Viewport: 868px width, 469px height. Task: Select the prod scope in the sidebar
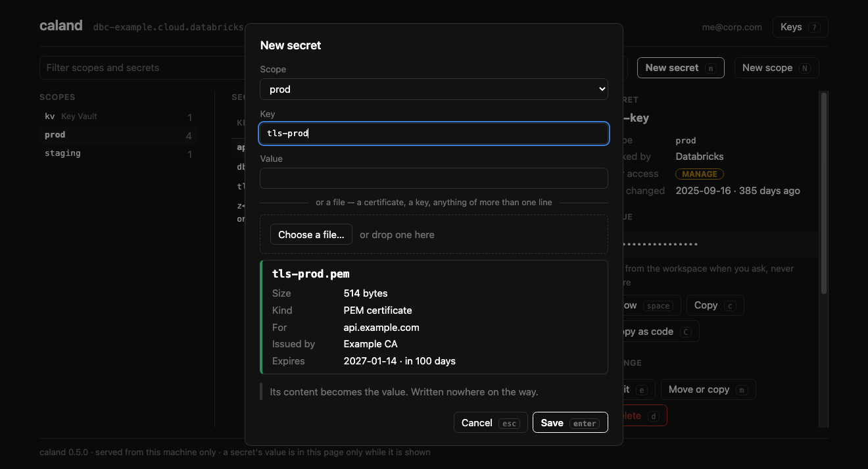tap(118, 135)
